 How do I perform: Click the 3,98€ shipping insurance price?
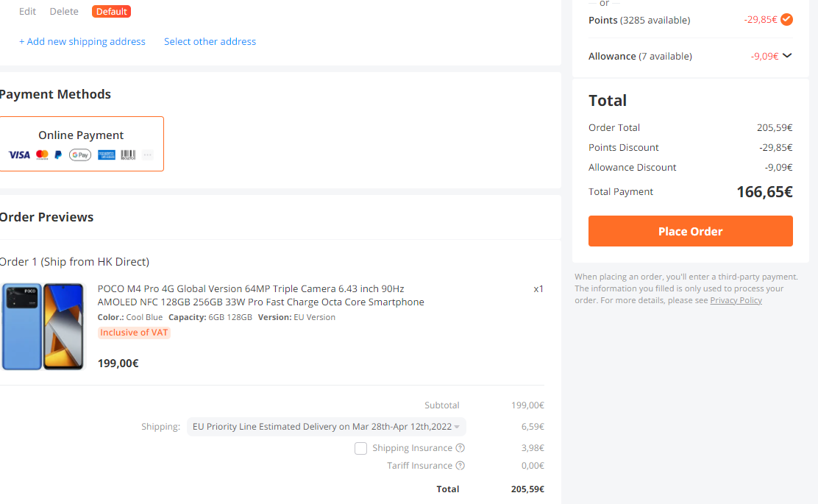pyautogui.click(x=533, y=448)
